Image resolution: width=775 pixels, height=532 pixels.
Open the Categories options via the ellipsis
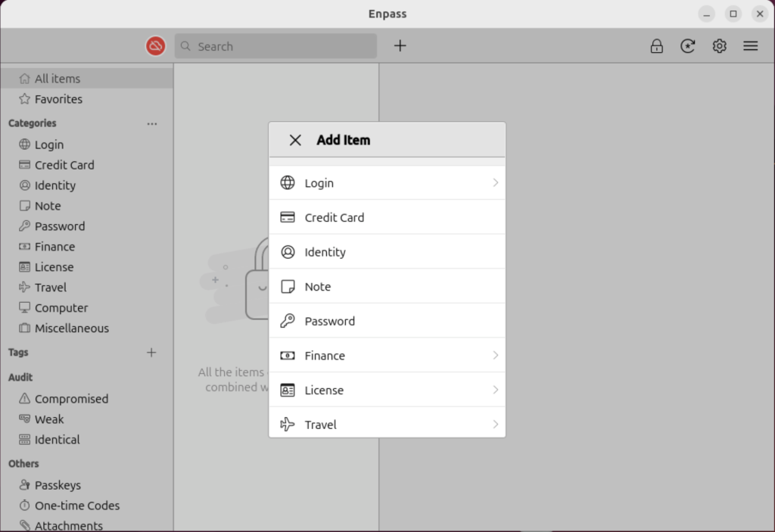tap(151, 123)
